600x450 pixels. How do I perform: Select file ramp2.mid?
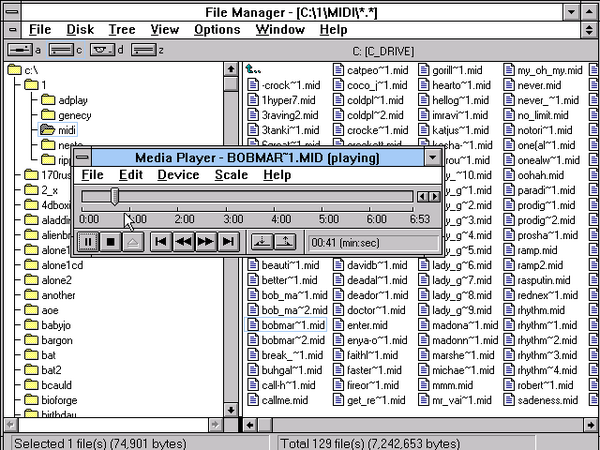533,265
